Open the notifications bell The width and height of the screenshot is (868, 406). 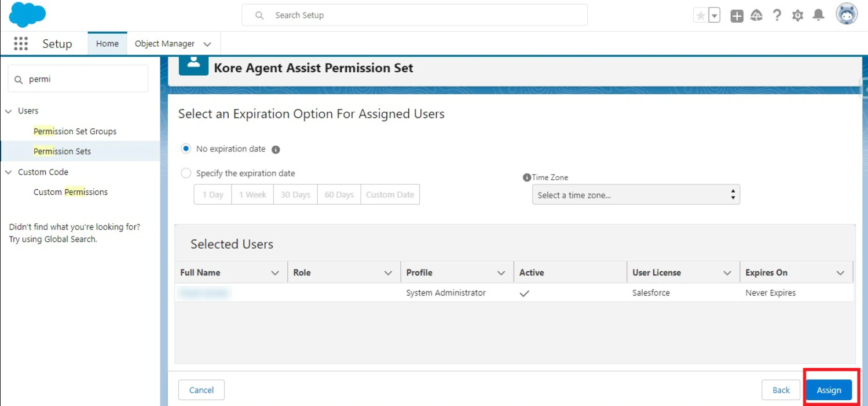pyautogui.click(x=818, y=15)
